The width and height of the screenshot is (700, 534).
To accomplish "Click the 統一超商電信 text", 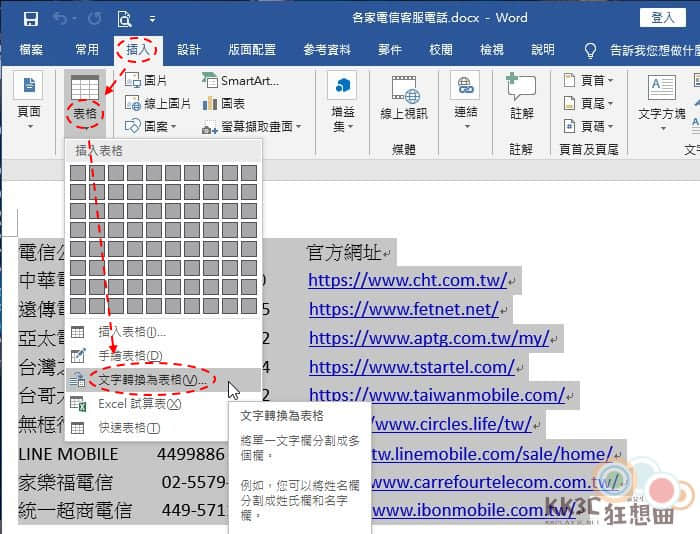I will (x=75, y=510).
